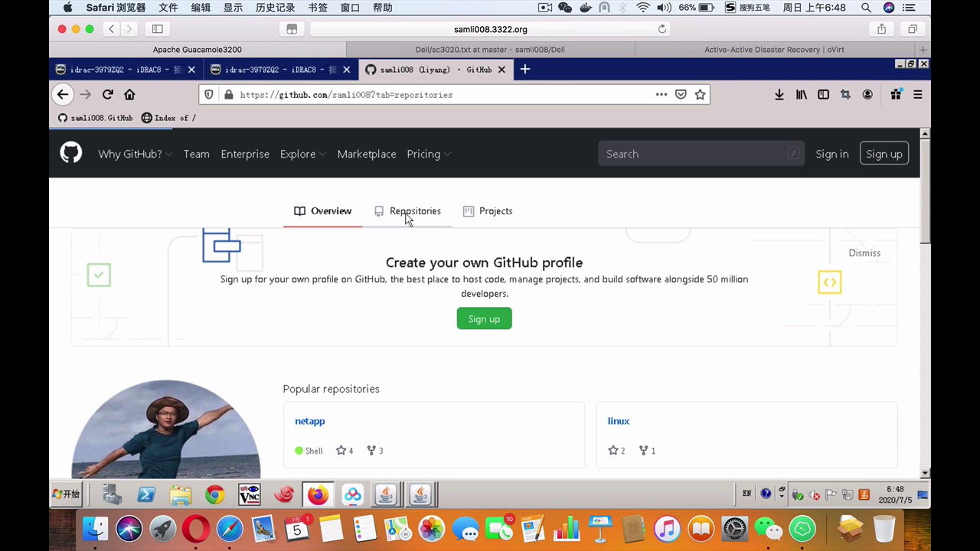Reload the GitHub page in Firefox
Viewport: 980px width, 551px height.
(x=107, y=94)
